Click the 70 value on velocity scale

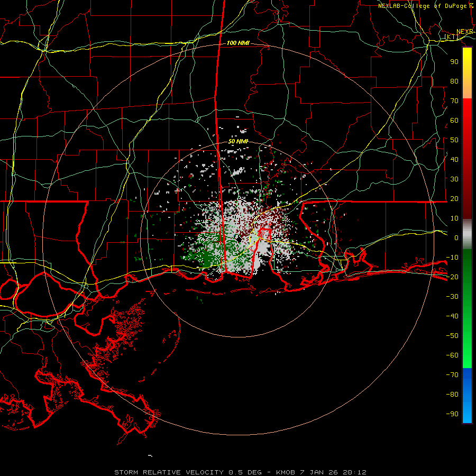[x=454, y=101]
